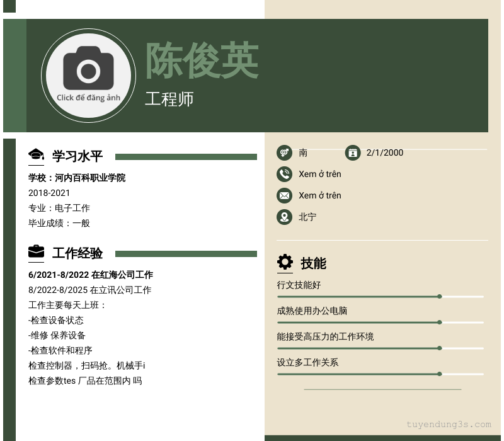
Task: Click Xem ở trên next to phone icon
Action: 320,175
